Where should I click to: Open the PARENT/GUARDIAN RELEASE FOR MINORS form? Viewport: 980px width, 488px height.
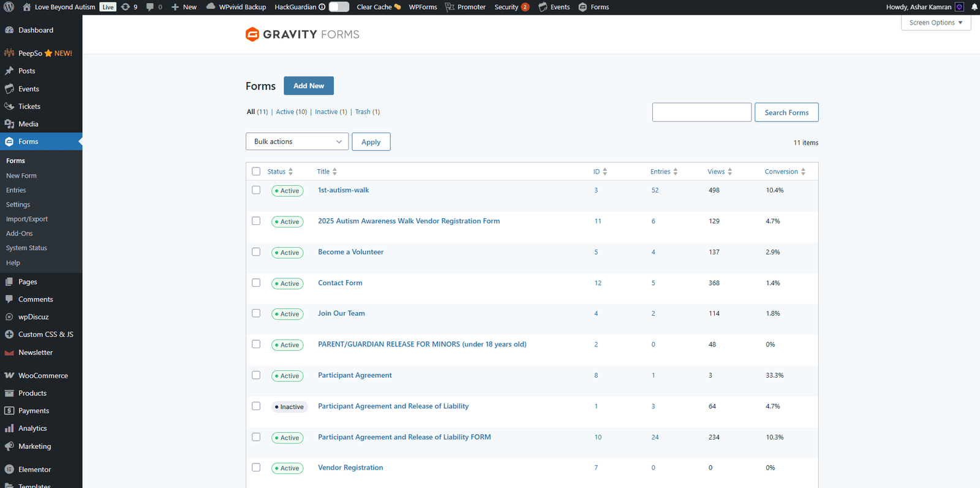[422, 345]
